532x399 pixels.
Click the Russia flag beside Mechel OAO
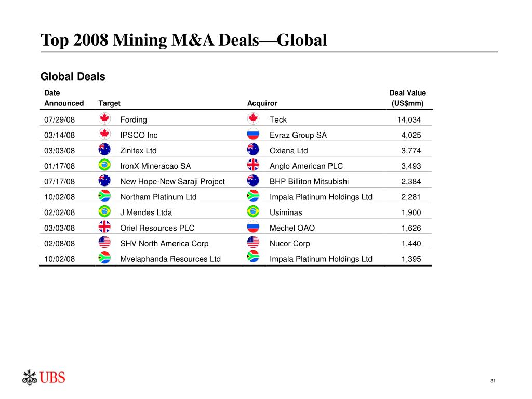(253, 227)
